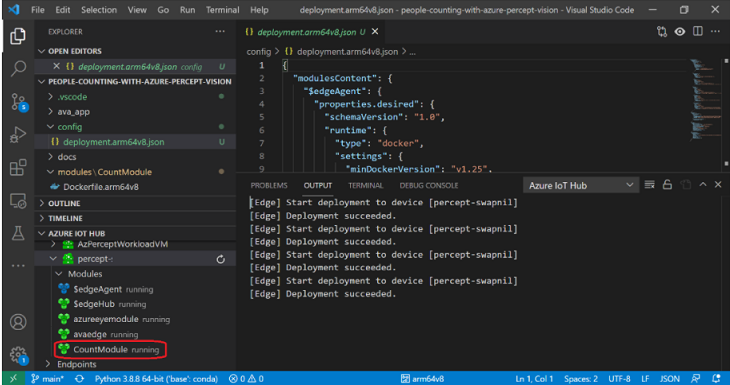730x385 pixels.
Task: Expand the Endpoints node
Action: [x=48, y=364]
